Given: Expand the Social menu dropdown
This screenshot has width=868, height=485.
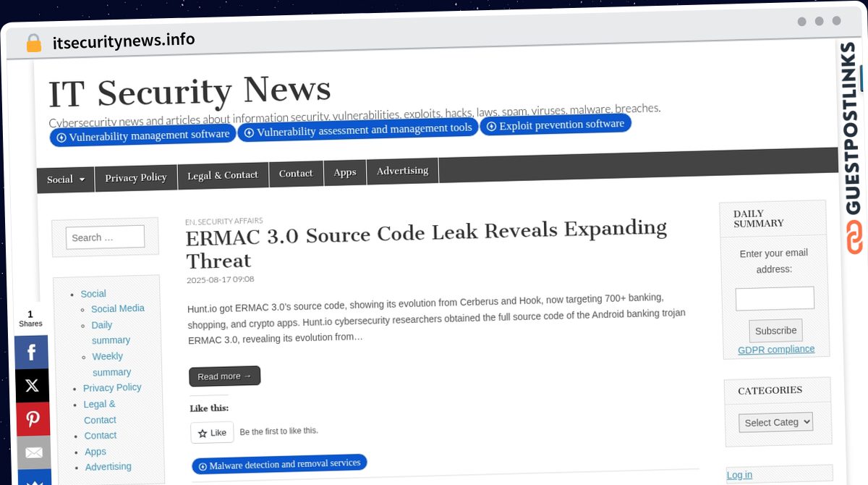Looking at the screenshot, I should click(66, 180).
